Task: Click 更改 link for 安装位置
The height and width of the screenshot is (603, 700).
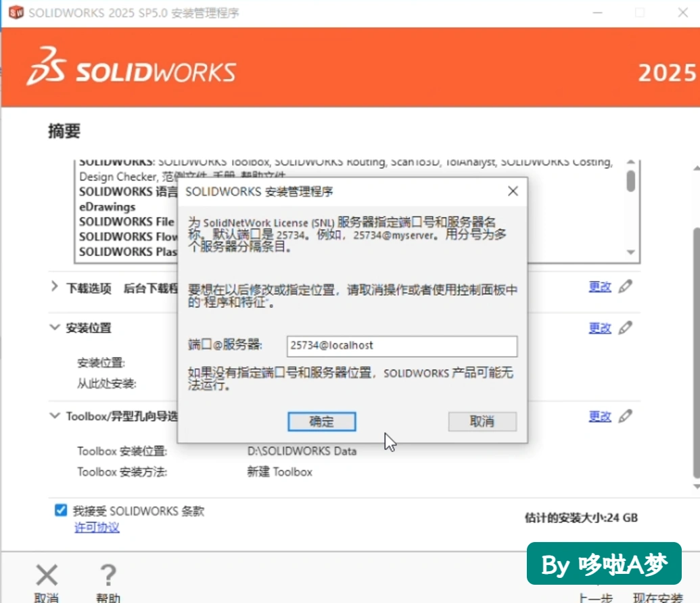Action: click(x=600, y=328)
